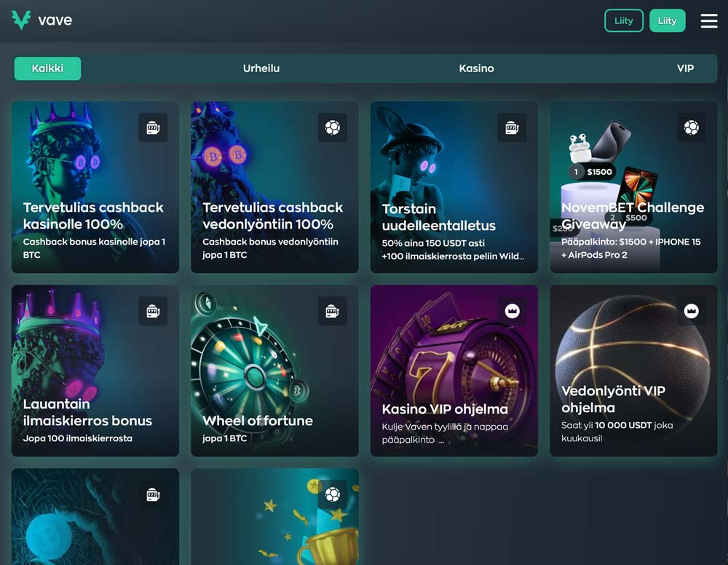Click the filled green Liity button
This screenshot has width=728, height=565.
click(x=667, y=20)
